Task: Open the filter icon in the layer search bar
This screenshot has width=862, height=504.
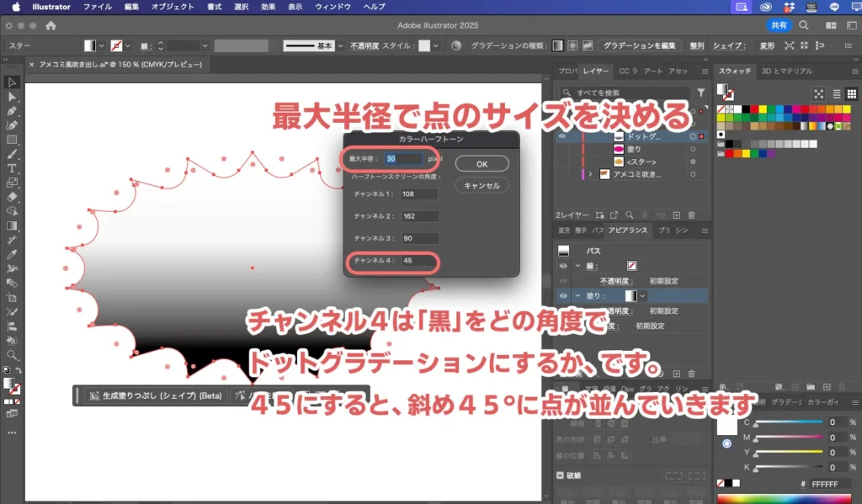Action: [700, 92]
